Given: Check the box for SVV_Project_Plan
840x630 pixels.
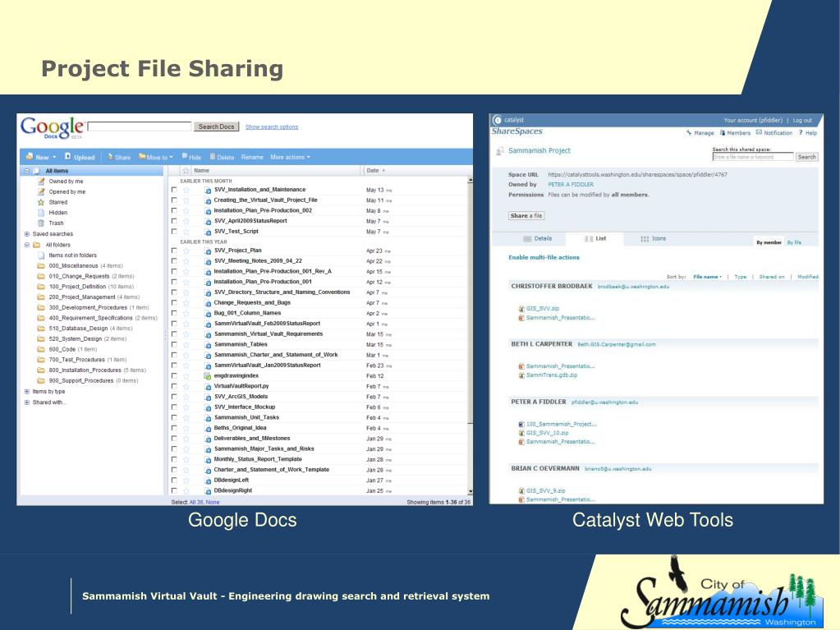Looking at the screenshot, I should click(x=174, y=251).
